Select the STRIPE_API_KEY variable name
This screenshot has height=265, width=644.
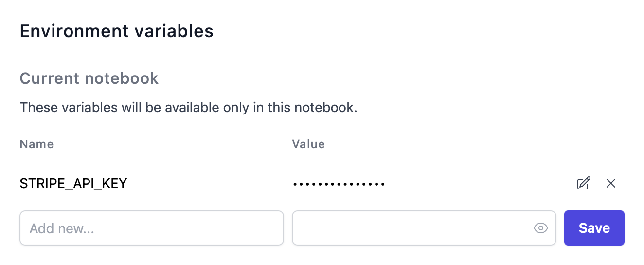pos(73,184)
